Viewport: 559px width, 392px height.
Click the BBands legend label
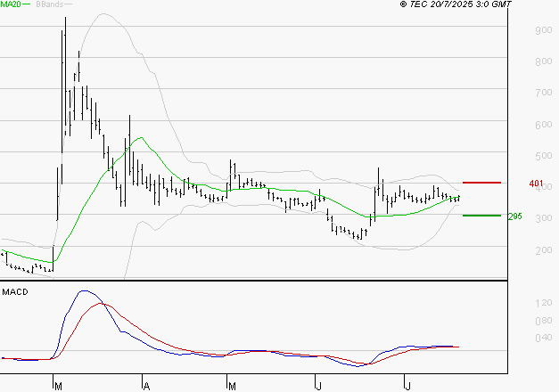50,4
